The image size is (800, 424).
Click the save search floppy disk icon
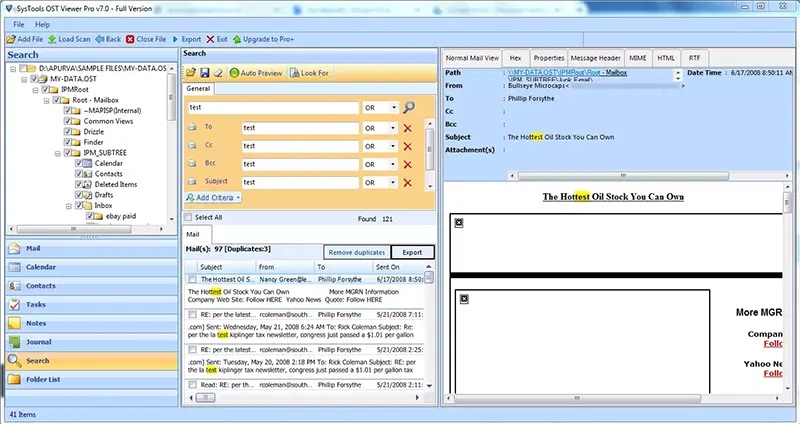205,73
